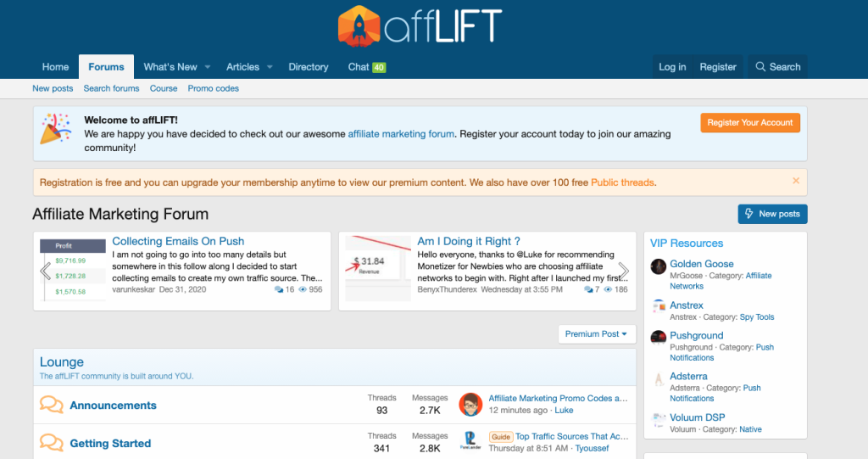The height and width of the screenshot is (459, 868).
Task: Open the Home tab
Action: coord(55,66)
